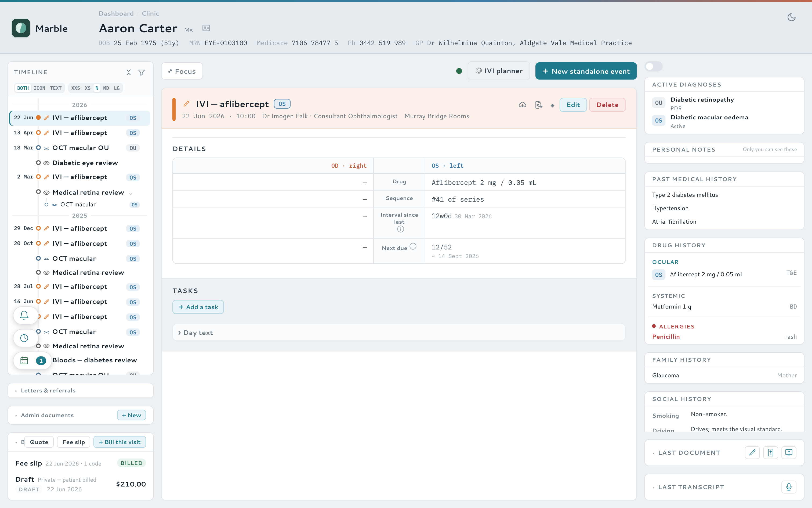Open the IVI planner
812x508 pixels.
tap(499, 71)
